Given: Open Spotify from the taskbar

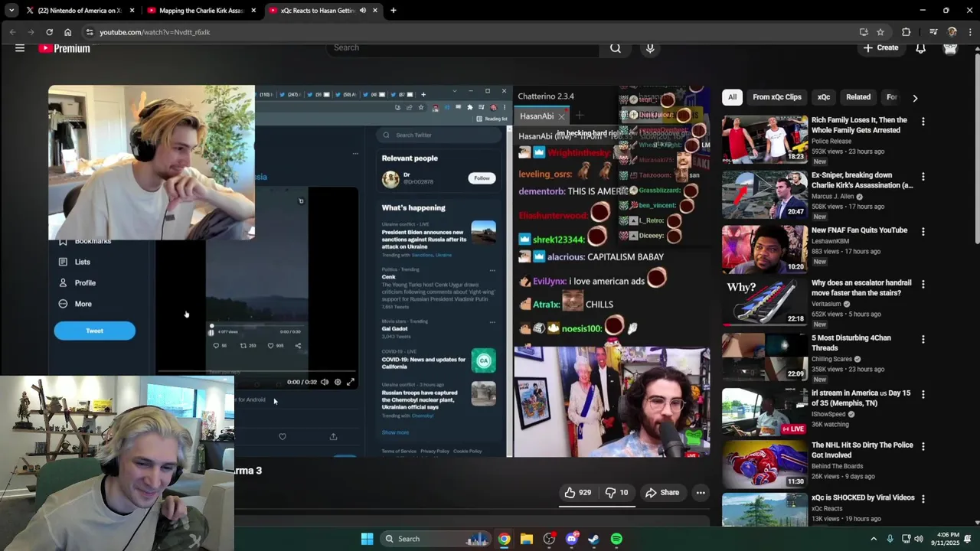Looking at the screenshot, I should (x=616, y=539).
